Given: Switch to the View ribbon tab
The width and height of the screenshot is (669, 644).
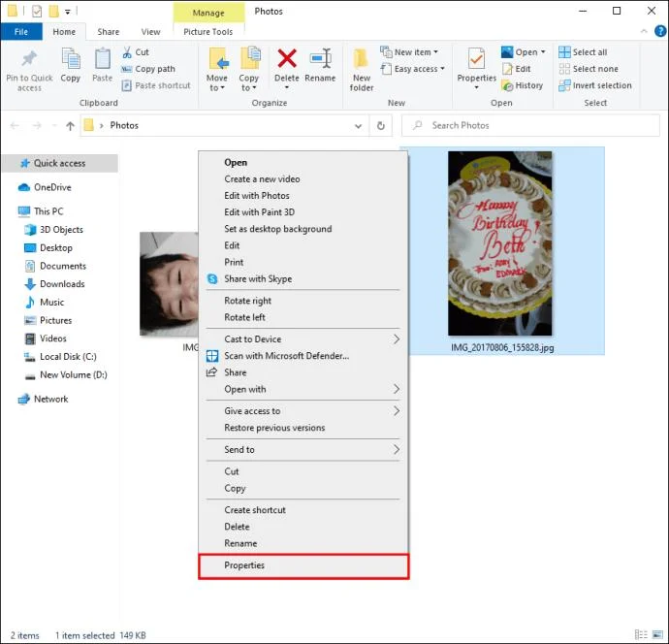Looking at the screenshot, I should 150,32.
